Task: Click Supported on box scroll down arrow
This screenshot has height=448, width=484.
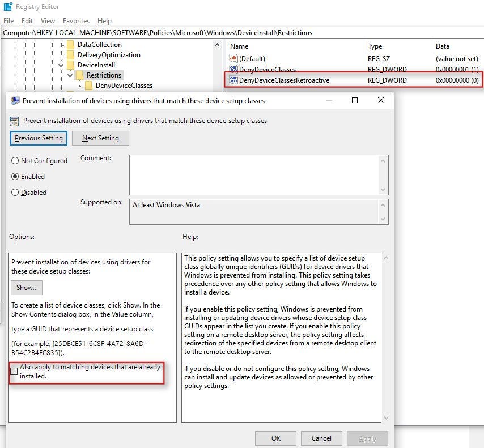Action: pos(383,219)
